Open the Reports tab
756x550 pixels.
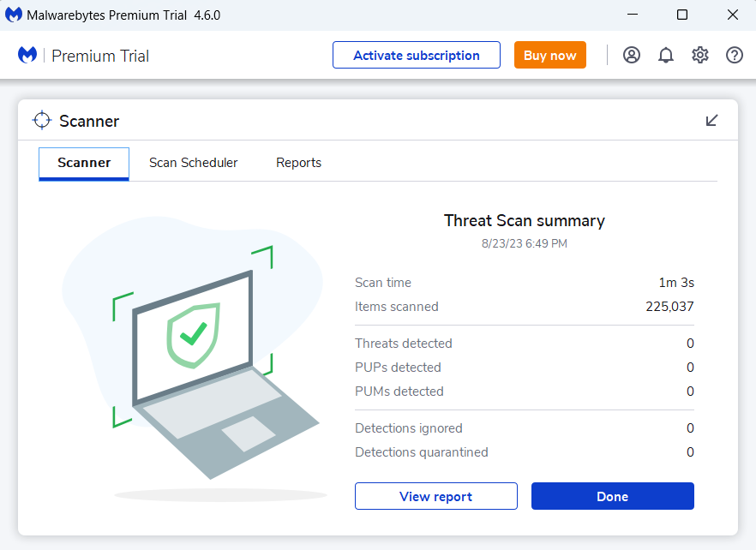click(298, 163)
